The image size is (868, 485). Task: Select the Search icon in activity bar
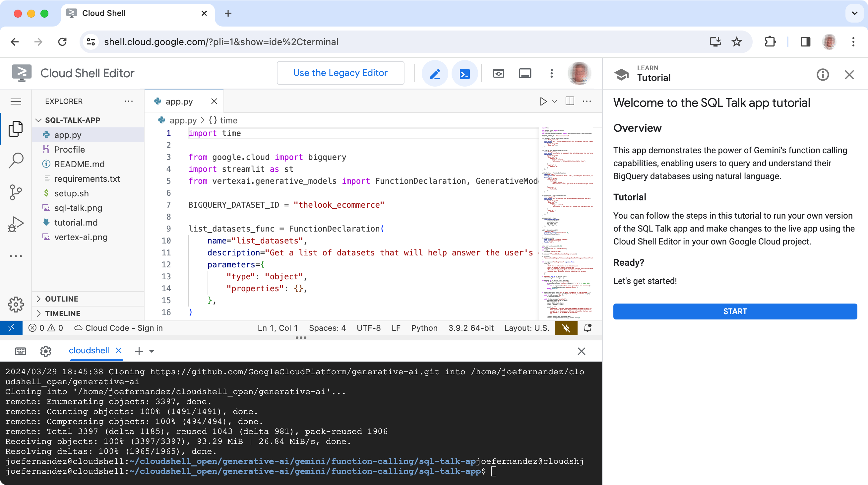click(x=16, y=161)
